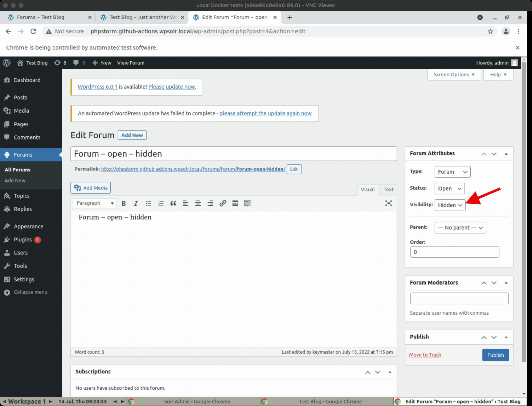Switch to Test Blog window in taskbar

point(327,402)
